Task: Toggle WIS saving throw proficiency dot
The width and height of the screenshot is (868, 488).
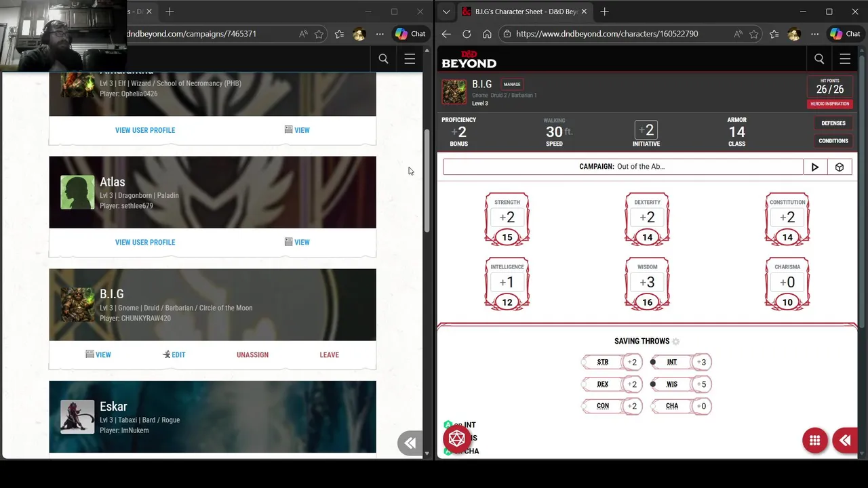Action: [653, 384]
